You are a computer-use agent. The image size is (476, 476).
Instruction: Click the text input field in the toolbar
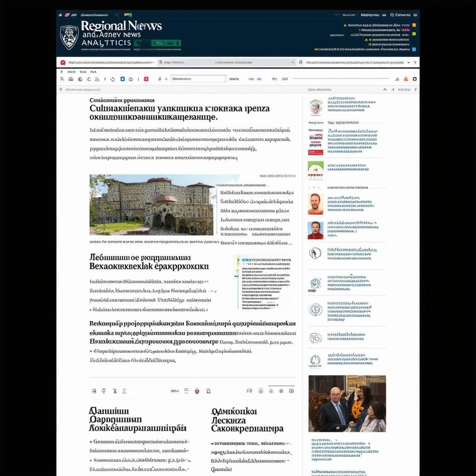[198, 79]
